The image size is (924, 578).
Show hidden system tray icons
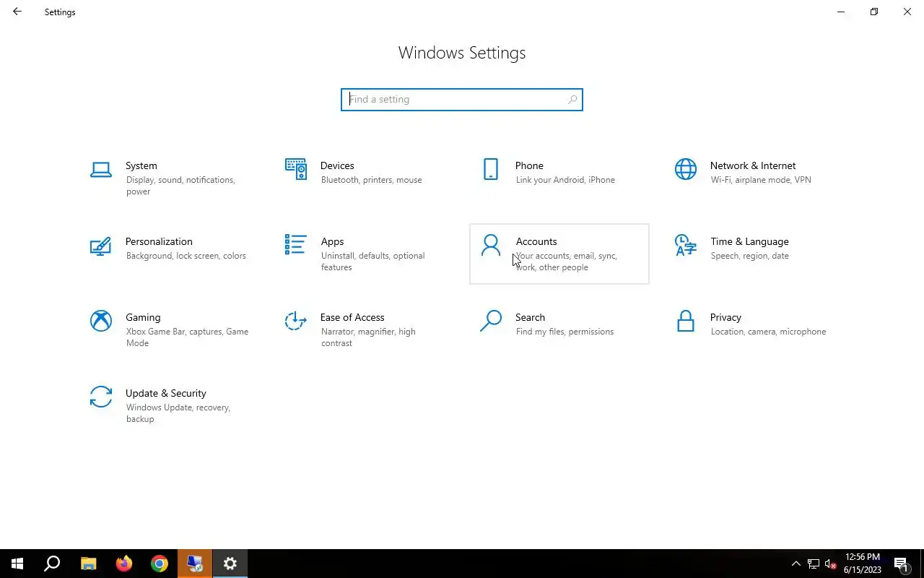(796, 564)
